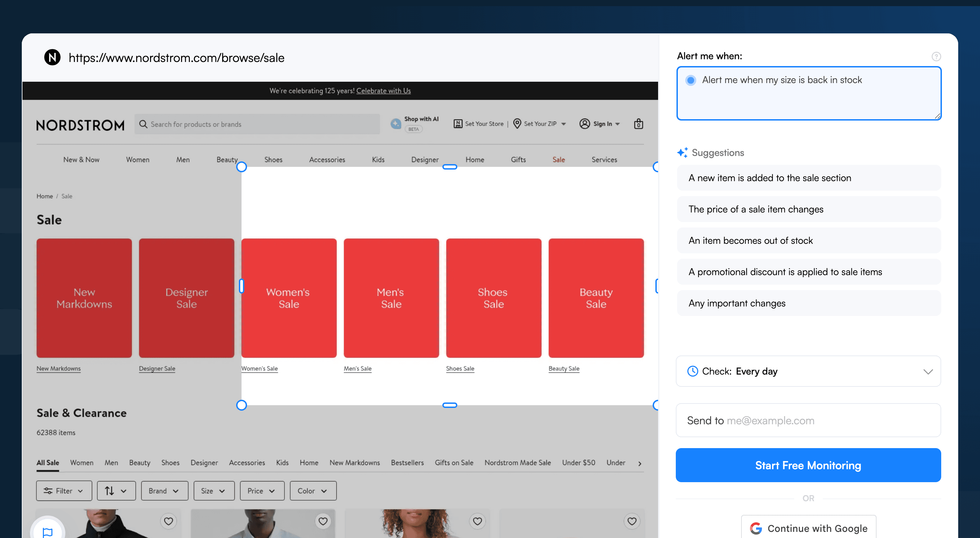Click the Nordstrom wordmark logo
The image size is (980, 538).
(80, 125)
